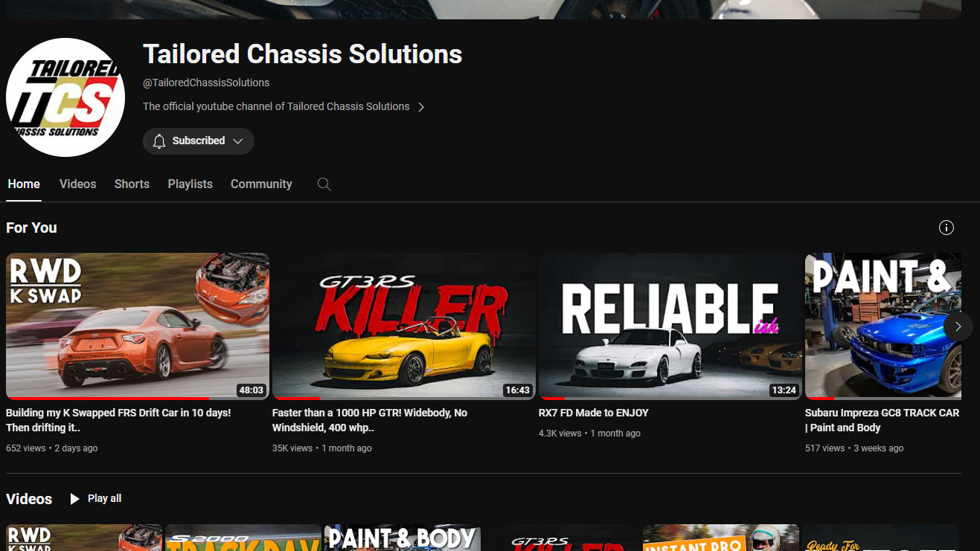
Task: Open the Reliable-ish RX7 video thumbnail
Action: [670, 326]
